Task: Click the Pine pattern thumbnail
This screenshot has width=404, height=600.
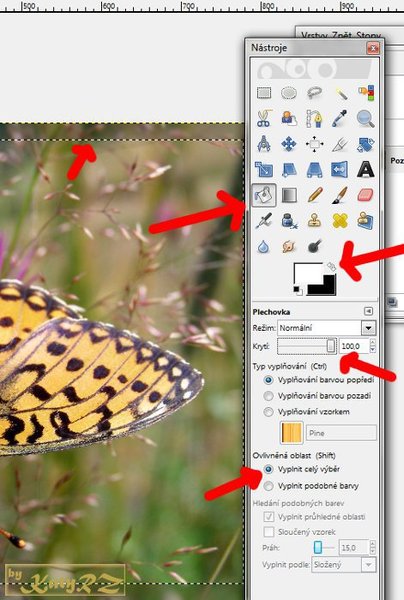Action: click(x=292, y=433)
